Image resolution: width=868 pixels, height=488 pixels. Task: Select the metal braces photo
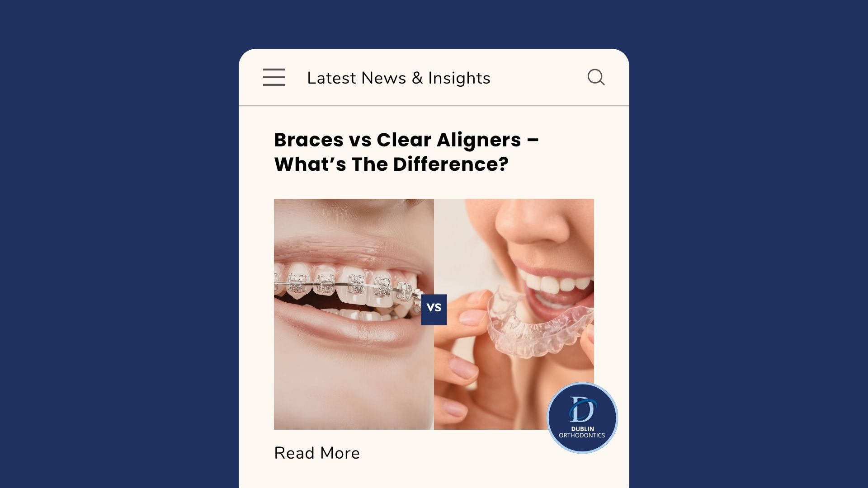coord(354,314)
